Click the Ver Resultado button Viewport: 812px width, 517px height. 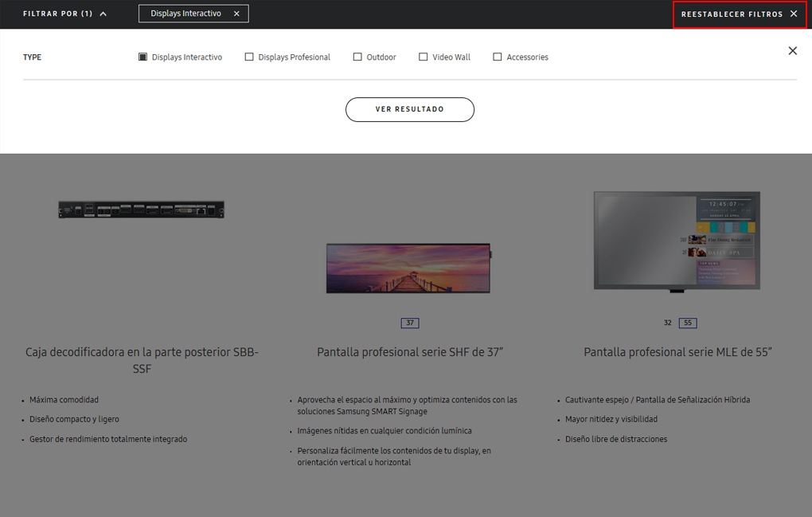coord(410,109)
